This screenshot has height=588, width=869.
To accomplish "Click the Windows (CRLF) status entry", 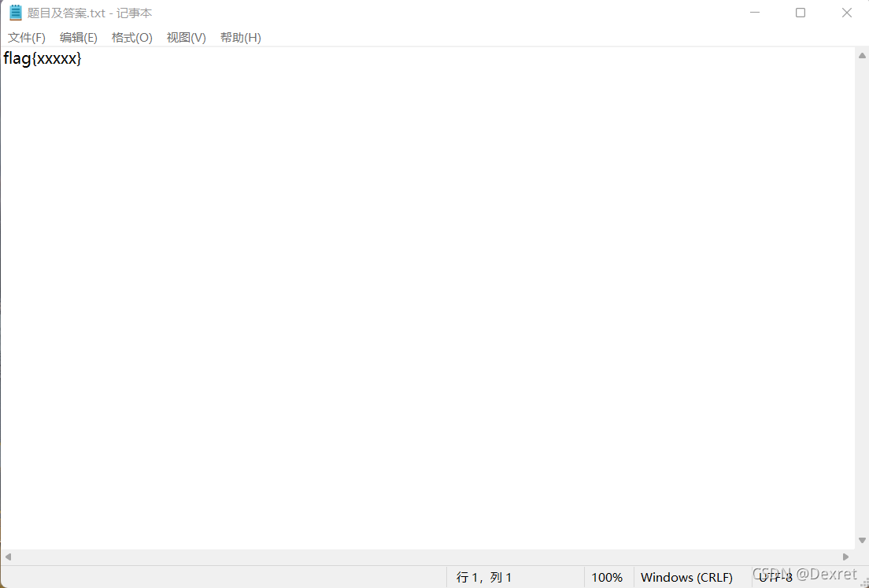I will pyautogui.click(x=686, y=578).
